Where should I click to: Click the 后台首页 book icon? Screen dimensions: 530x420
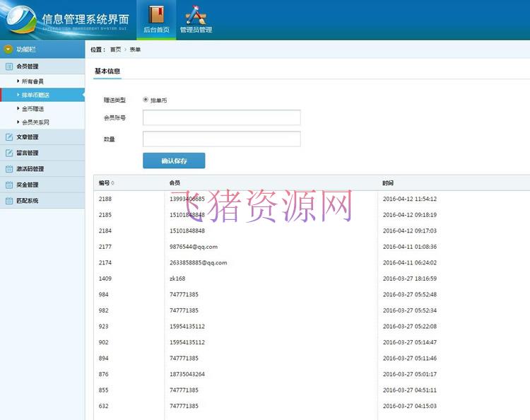(155, 14)
